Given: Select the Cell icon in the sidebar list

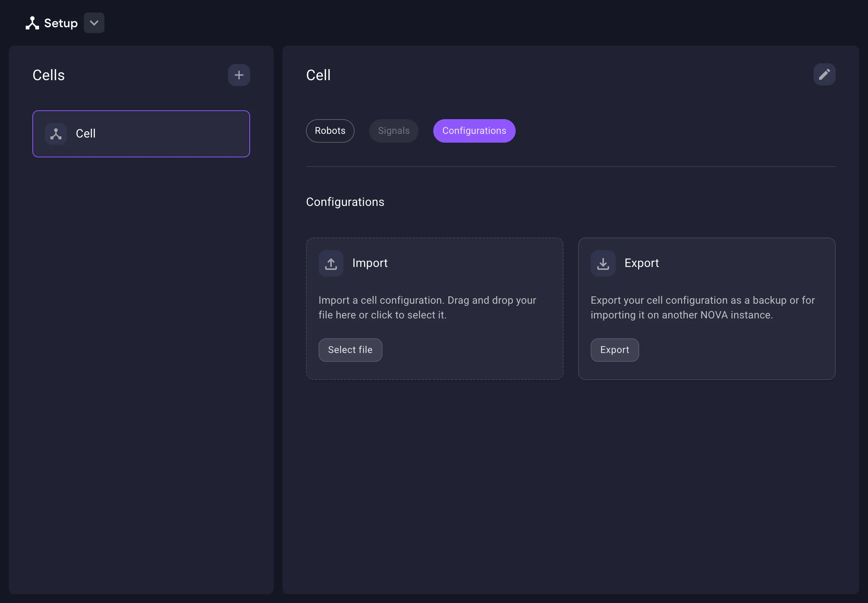Looking at the screenshot, I should click(55, 134).
